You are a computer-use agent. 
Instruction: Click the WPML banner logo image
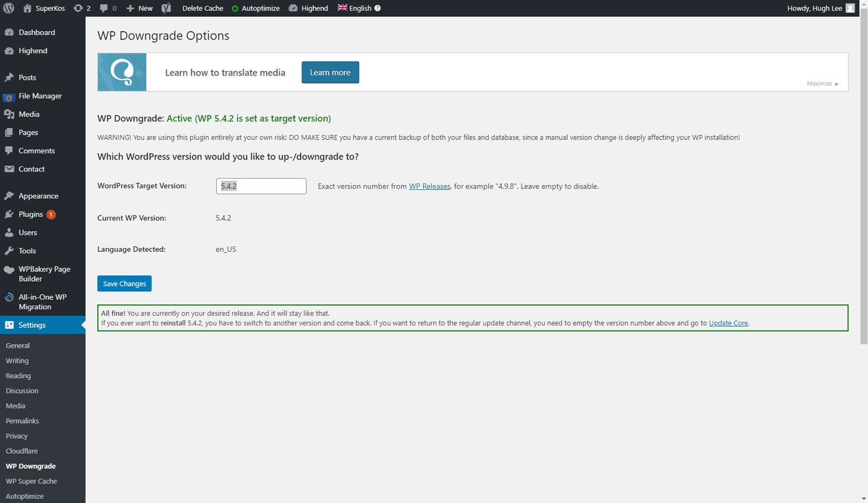[122, 72]
